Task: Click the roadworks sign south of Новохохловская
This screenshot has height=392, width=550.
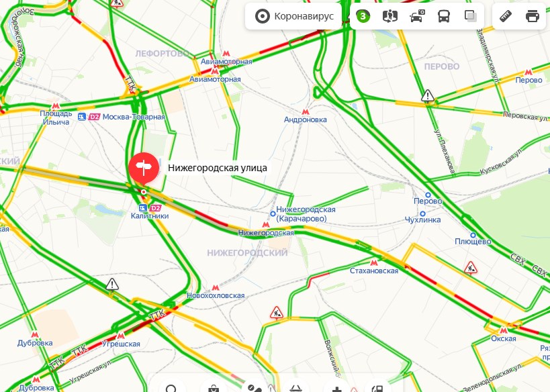Action: click(x=277, y=313)
